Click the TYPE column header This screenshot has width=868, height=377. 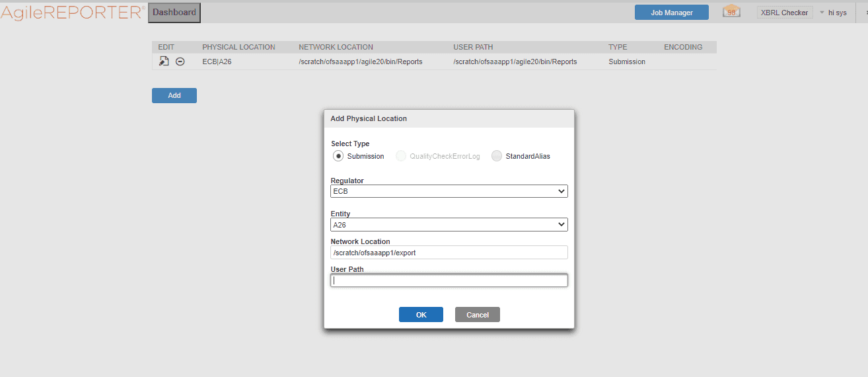tap(618, 47)
